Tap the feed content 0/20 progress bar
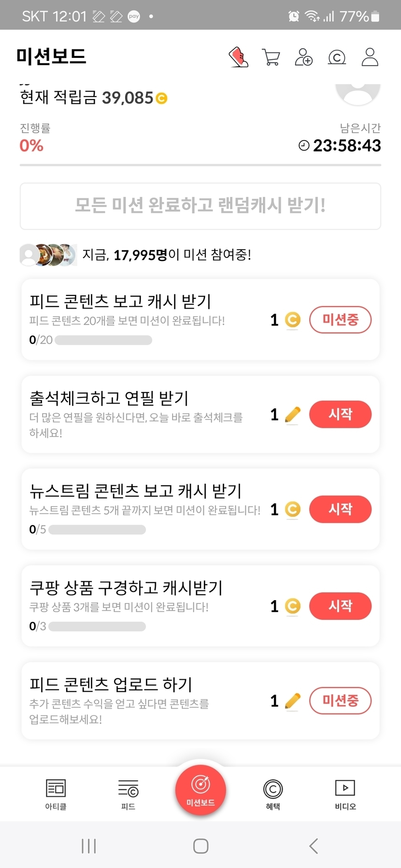 pos(103,340)
